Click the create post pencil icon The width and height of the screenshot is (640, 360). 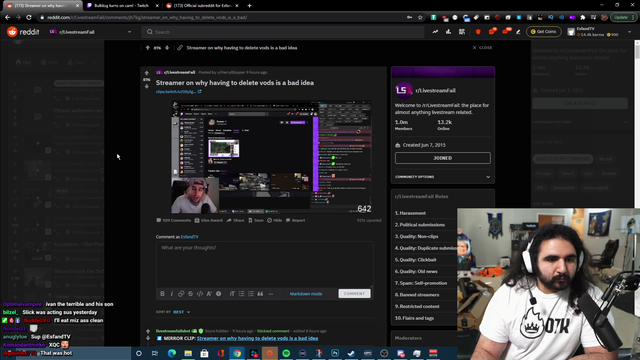(x=518, y=32)
